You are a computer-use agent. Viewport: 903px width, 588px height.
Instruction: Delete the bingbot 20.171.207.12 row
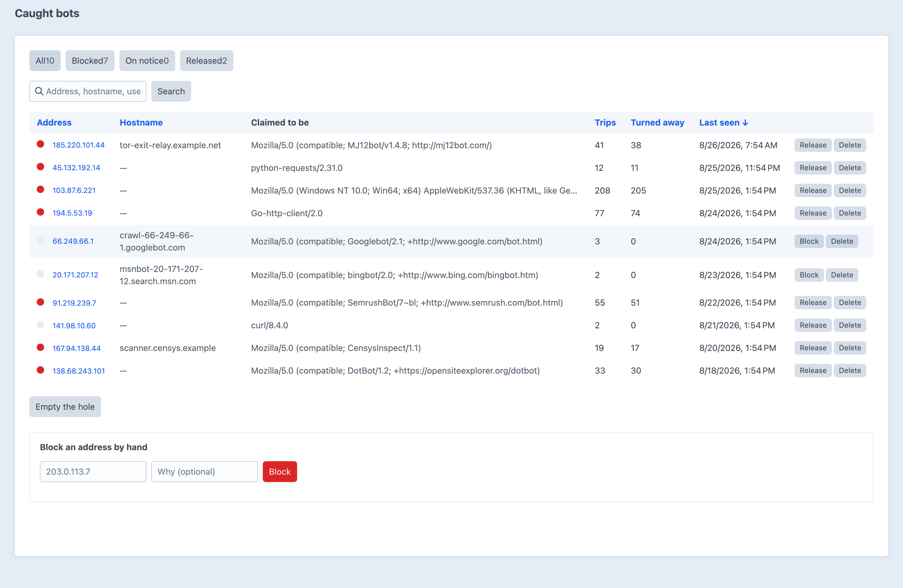[x=842, y=275]
